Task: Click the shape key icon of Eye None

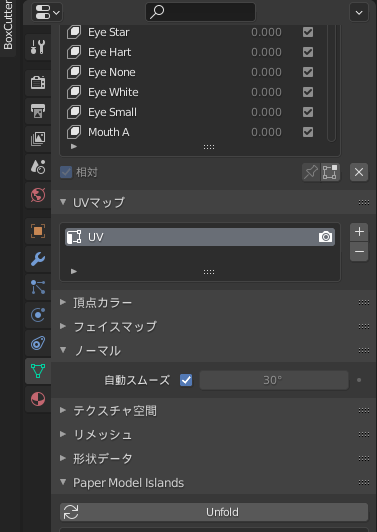Action: (74, 72)
